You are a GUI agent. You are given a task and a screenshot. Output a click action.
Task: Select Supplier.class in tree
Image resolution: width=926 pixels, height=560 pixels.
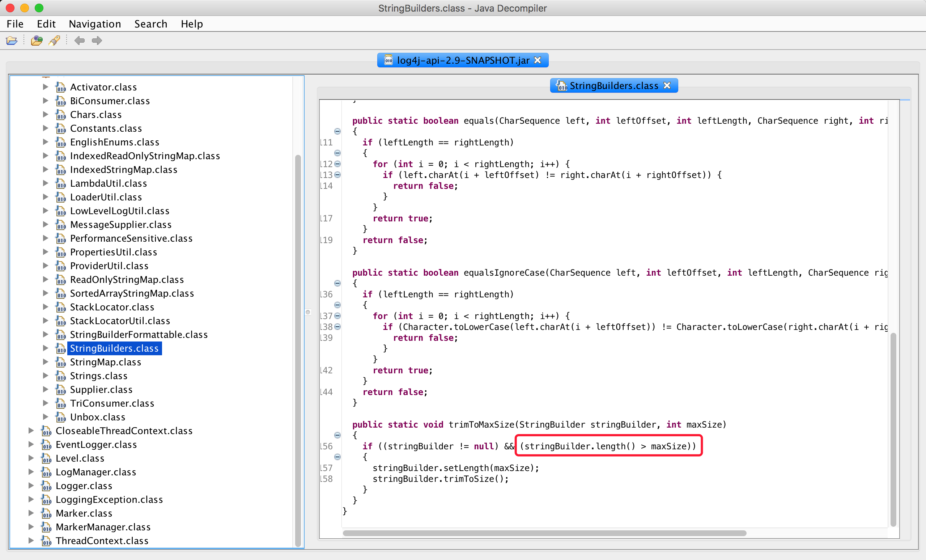[x=101, y=390]
